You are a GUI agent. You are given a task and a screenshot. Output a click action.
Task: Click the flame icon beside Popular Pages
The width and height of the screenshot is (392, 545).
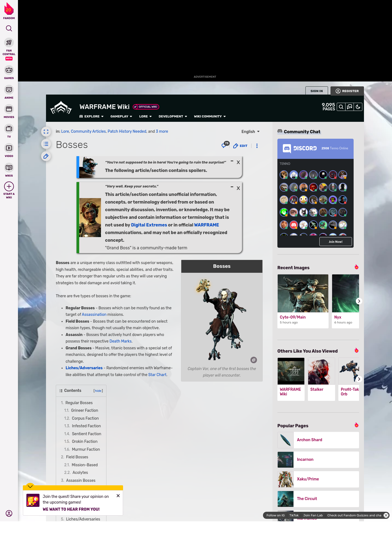tap(357, 425)
